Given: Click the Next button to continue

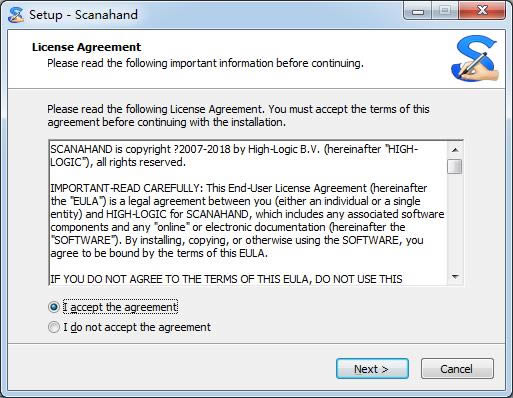Looking at the screenshot, I should [x=372, y=369].
